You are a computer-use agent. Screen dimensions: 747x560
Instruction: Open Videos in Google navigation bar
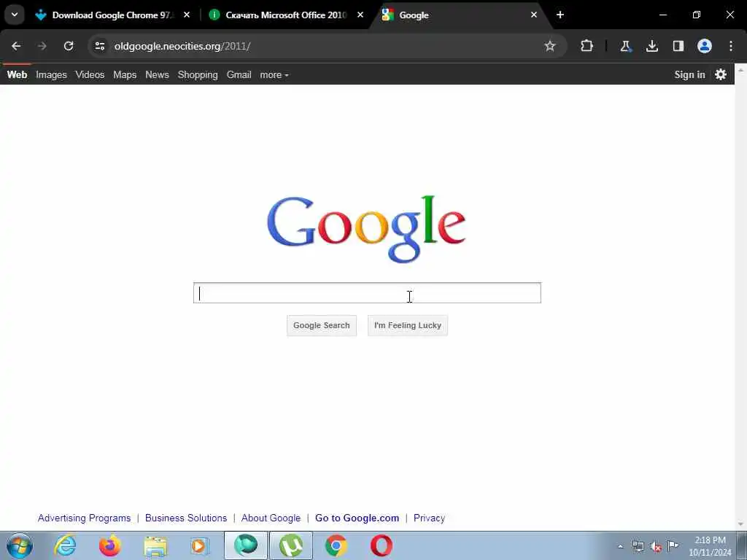pos(90,75)
